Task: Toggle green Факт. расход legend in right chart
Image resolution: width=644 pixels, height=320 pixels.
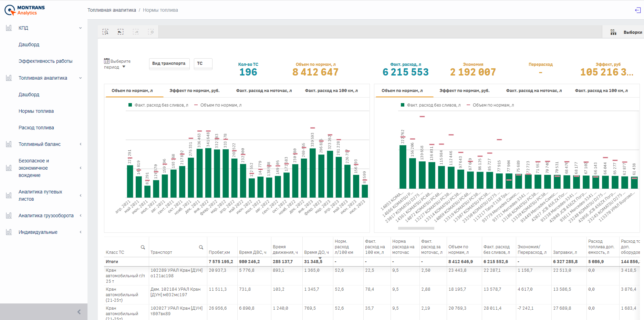Action: tap(431, 105)
